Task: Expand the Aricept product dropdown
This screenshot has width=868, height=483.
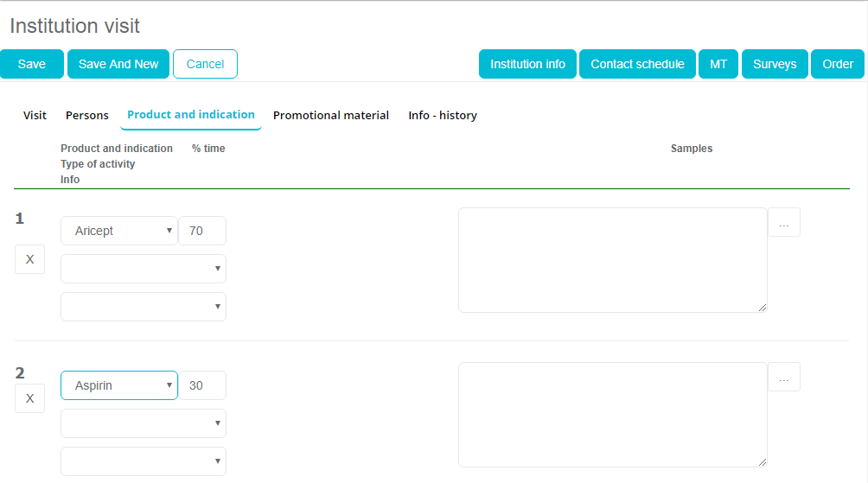Action: coord(118,231)
